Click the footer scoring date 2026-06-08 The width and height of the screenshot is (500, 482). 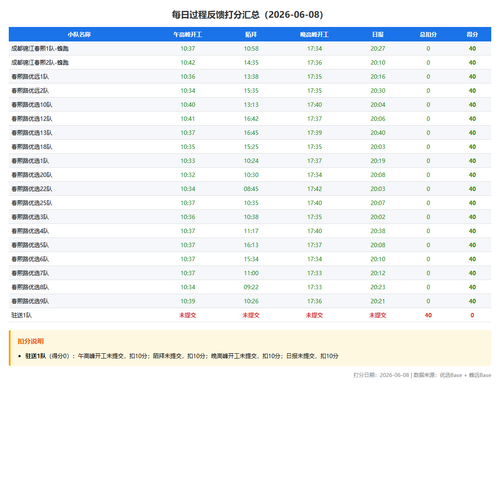394,375
